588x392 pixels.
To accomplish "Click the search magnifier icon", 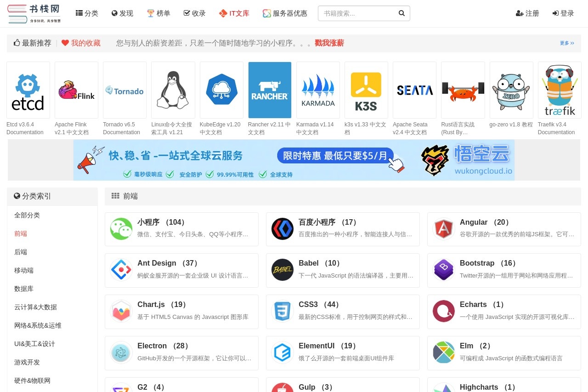I will (x=401, y=13).
